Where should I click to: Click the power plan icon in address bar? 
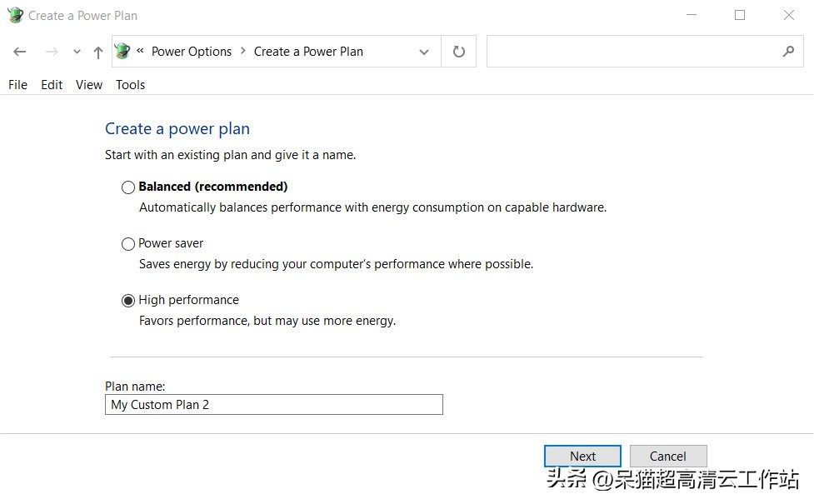point(123,52)
